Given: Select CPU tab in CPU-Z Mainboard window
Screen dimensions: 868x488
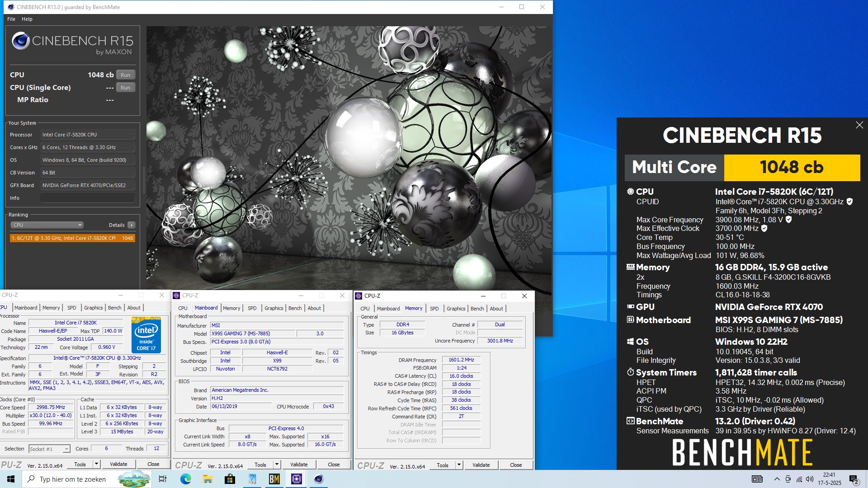Looking at the screenshot, I should 183,308.
